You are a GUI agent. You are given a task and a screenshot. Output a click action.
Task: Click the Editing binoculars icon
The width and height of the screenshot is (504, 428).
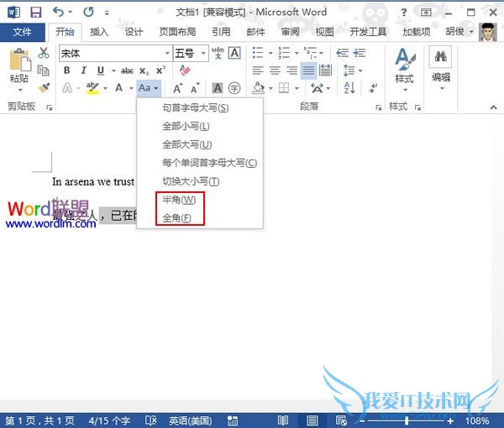pos(441,65)
